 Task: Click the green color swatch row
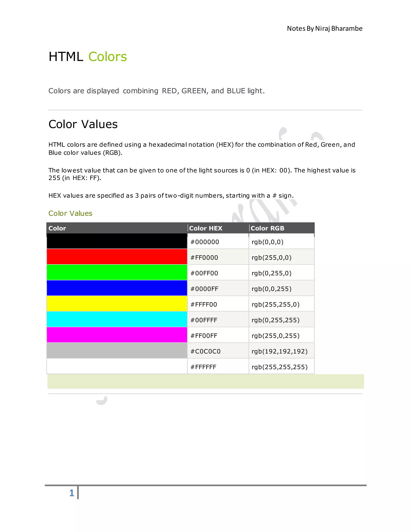(x=117, y=272)
